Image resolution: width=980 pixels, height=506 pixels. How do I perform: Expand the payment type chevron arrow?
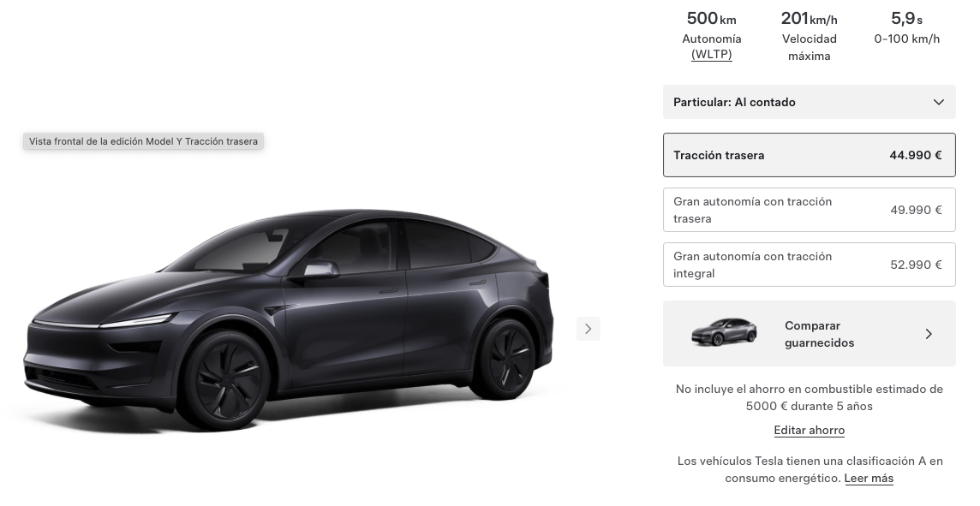click(938, 102)
